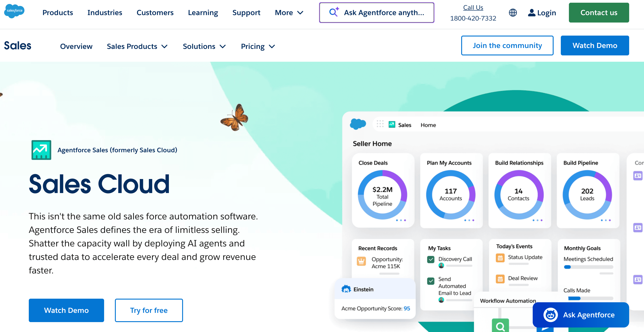Click the Einstein mascot icon

click(x=346, y=289)
